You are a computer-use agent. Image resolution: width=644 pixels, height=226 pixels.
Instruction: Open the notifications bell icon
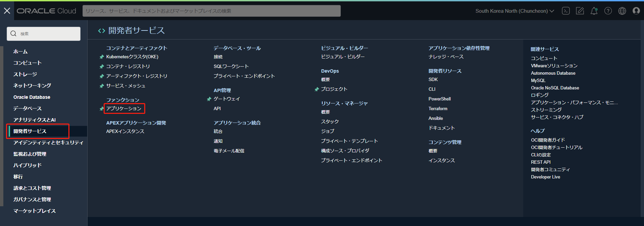pos(594,11)
